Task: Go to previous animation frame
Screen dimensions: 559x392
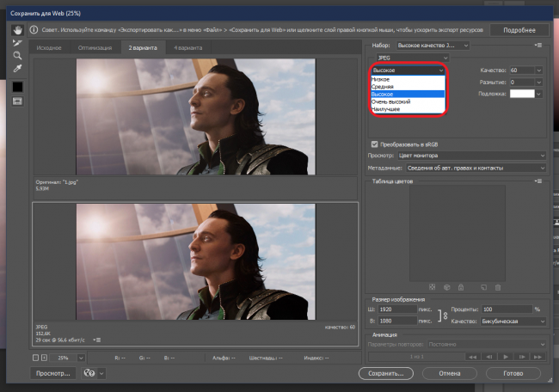Action: tap(488, 357)
